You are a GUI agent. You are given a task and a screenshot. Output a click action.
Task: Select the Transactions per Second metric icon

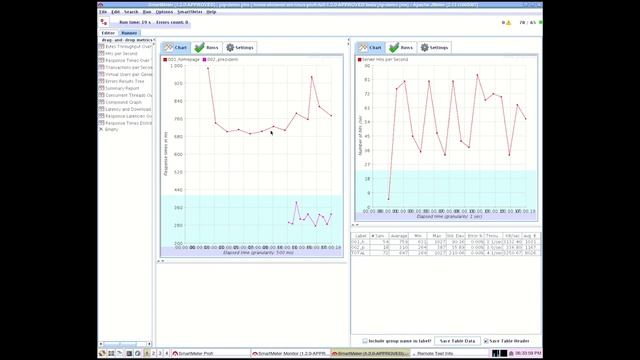coord(101,67)
